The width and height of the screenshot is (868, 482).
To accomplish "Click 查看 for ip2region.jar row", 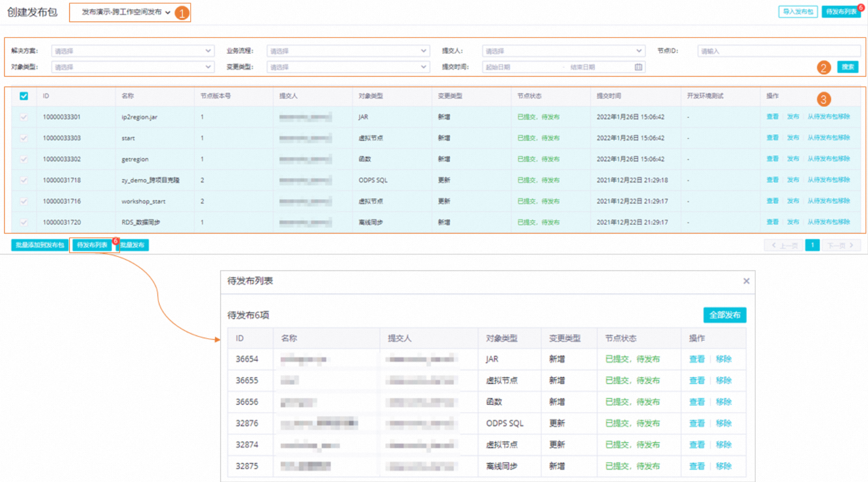I will (x=772, y=116).
